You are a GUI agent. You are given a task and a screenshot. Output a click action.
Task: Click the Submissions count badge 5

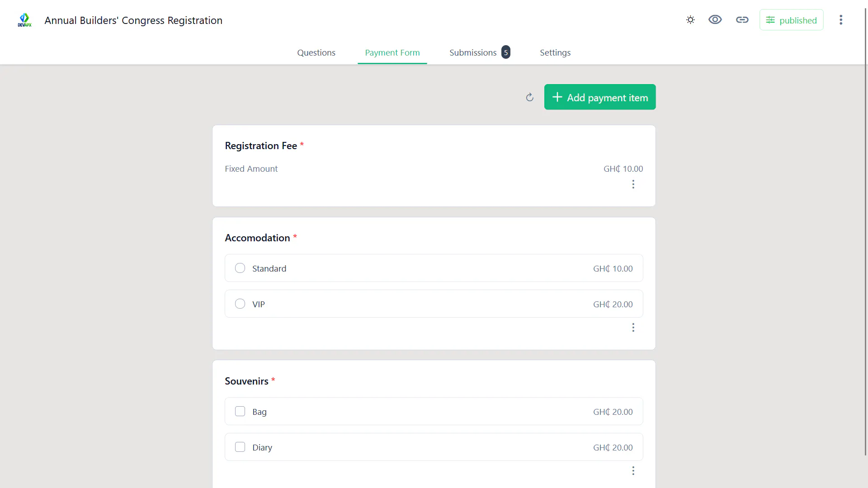[x=506, y=52]
